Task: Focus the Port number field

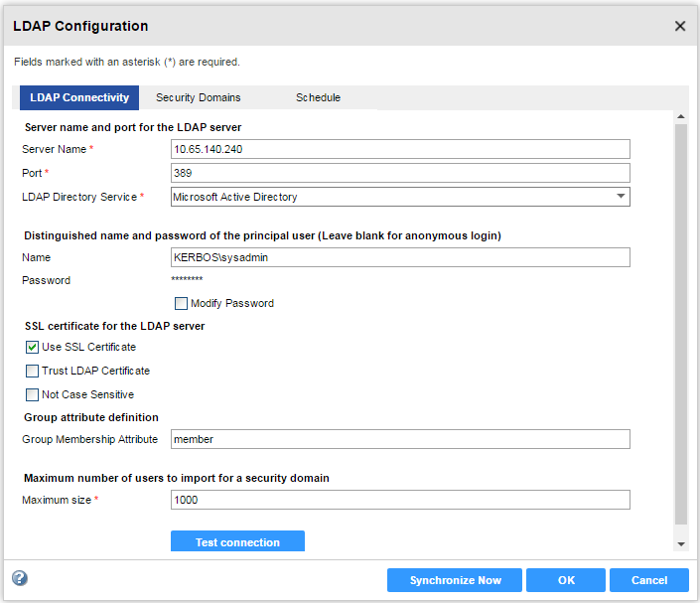Action: (400, 173)
